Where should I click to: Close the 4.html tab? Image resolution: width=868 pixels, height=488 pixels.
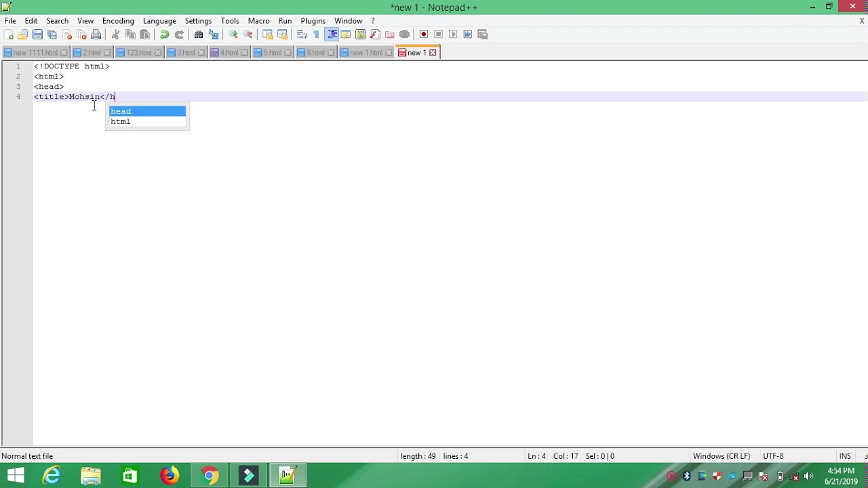click(245, 53)
